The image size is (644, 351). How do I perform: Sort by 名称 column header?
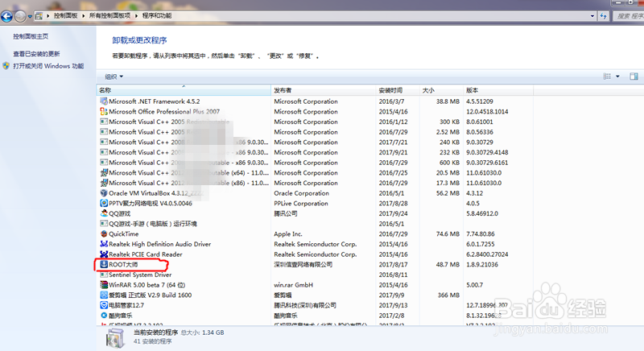pos(184,90)
